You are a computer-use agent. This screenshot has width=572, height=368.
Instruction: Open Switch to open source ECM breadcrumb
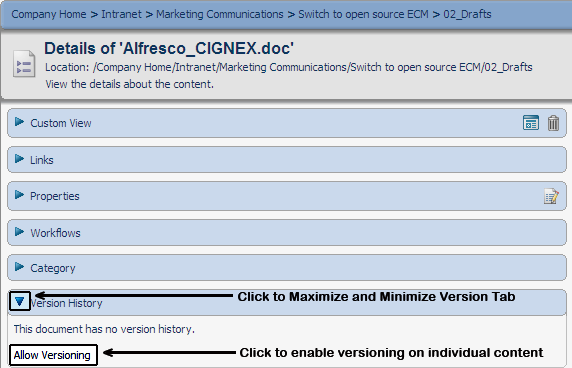(x=363, y=14)
